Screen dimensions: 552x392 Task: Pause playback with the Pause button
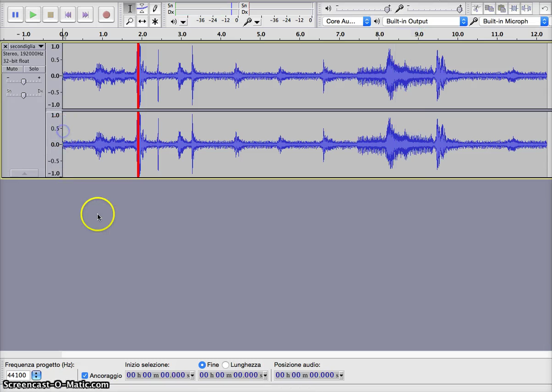tap(15, 15)
